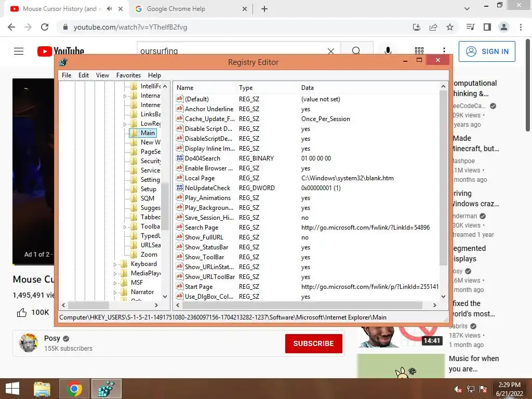Click the muted volume tray icon
Image resolution: width=532 pixels, height=399 pixels.
(x=458, y=389)
